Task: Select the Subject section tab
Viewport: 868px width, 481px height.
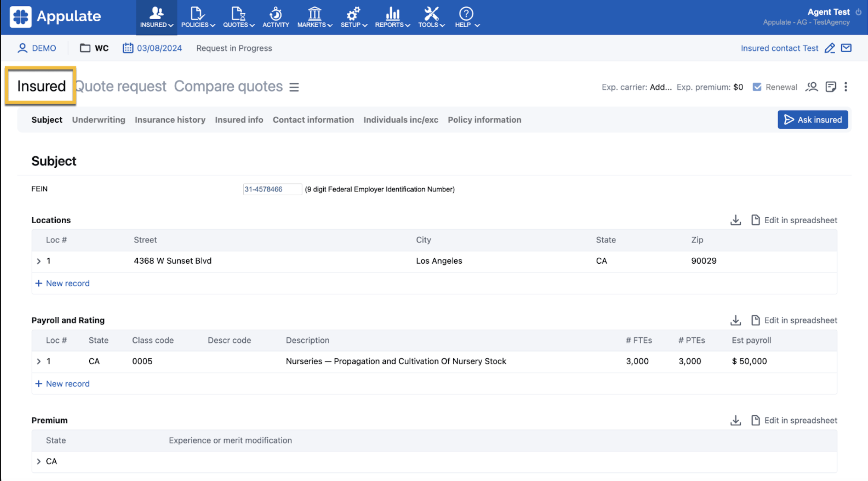Action: point(47,120)
